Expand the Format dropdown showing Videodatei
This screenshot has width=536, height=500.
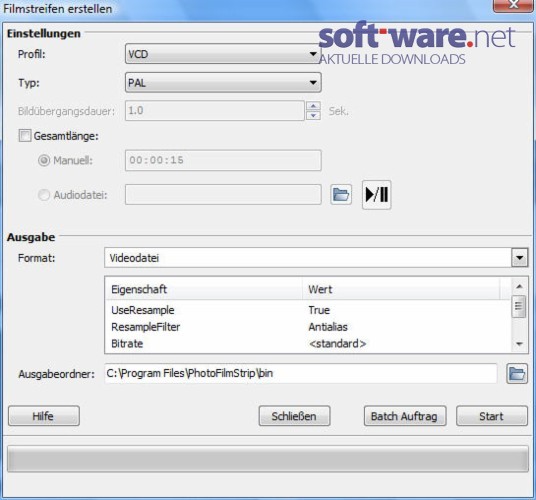pos(316,258)
